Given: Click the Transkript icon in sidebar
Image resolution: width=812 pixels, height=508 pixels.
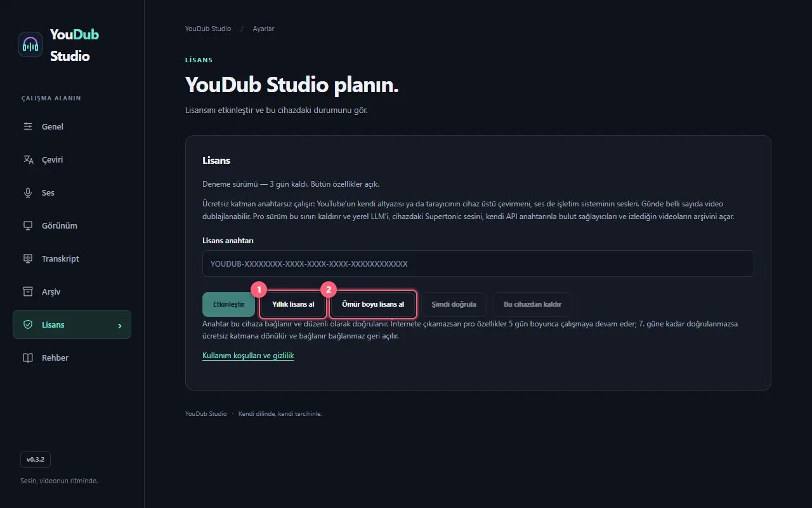Looking at the screenshot, I should click(x=28, y=258).
